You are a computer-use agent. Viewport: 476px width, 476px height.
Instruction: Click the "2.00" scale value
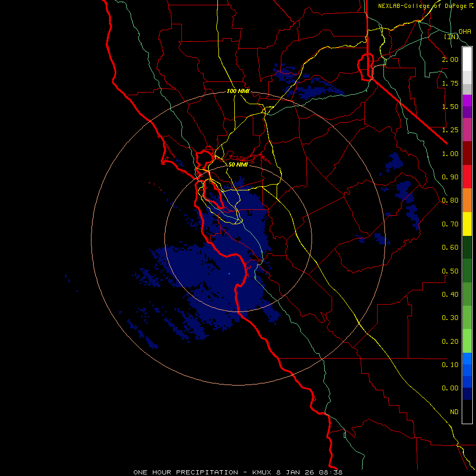coord(450,59)
